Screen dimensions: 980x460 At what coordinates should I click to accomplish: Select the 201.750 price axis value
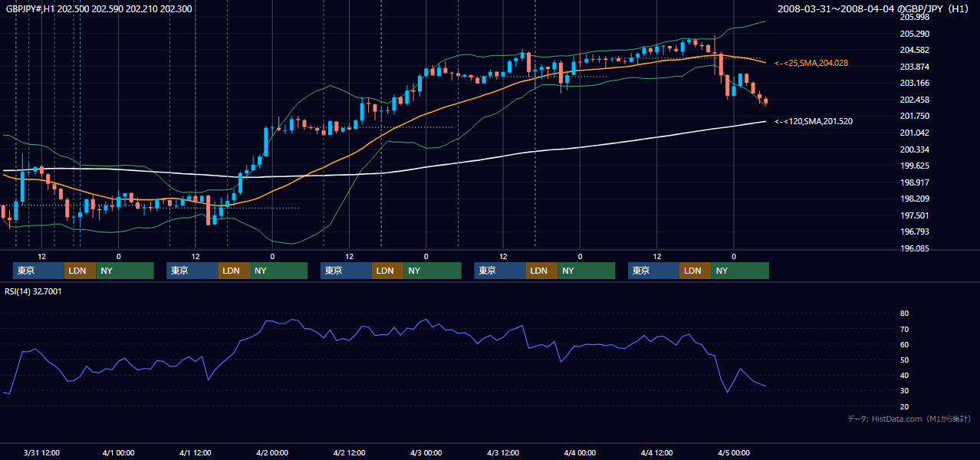[x=915, y=116]
